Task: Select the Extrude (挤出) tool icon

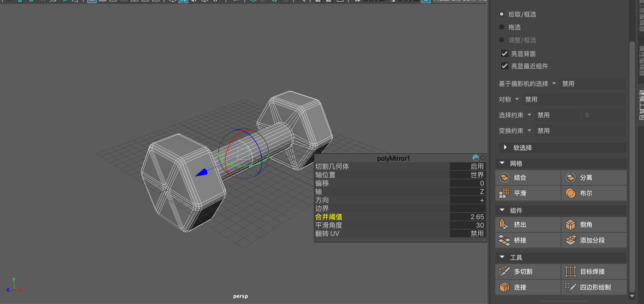Action: (504, 225)
